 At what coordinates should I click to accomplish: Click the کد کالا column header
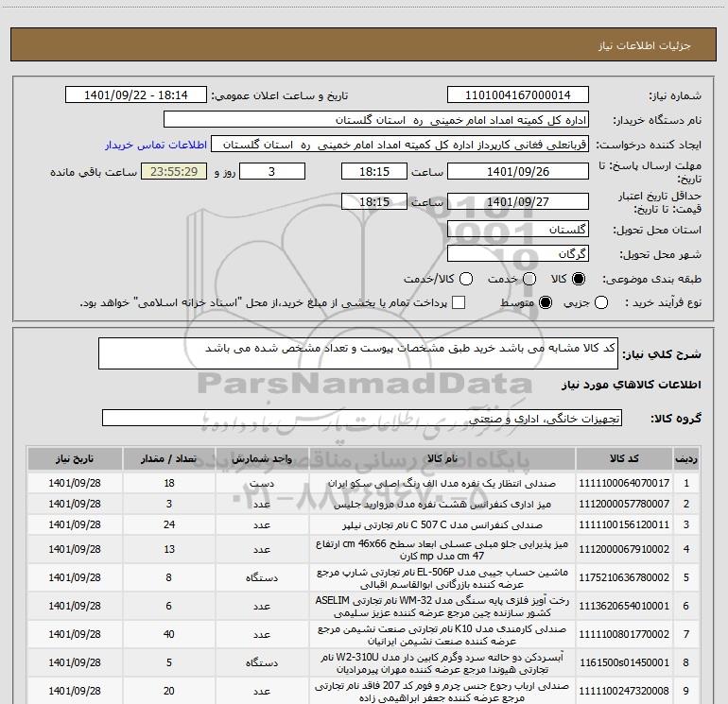pos(624,459)
